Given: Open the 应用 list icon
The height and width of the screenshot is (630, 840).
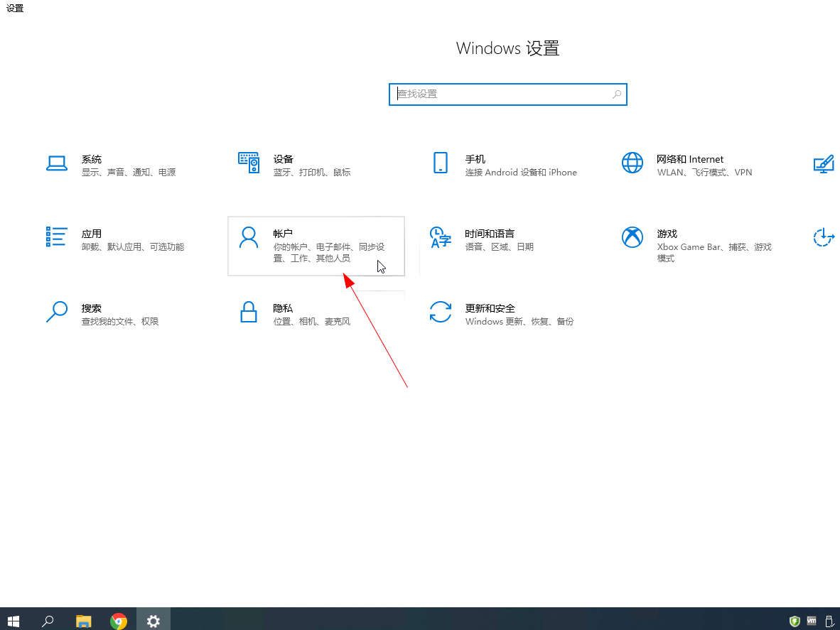Looking at the screenshot, I should click(x=56, y=237).
